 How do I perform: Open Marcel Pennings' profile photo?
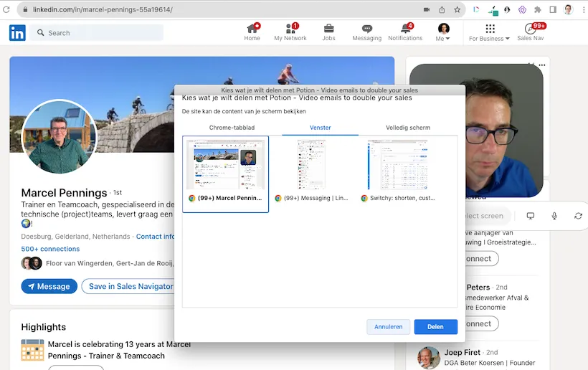tap(60, 137)
